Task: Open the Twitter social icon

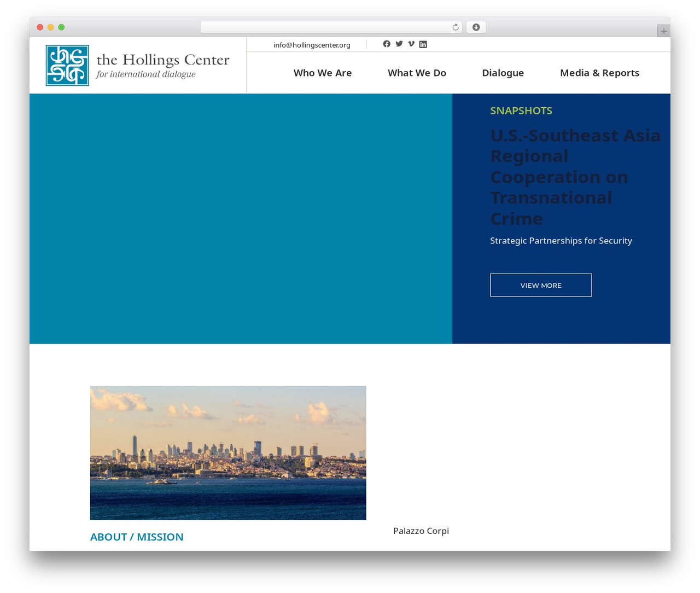Action: point(399,44)
